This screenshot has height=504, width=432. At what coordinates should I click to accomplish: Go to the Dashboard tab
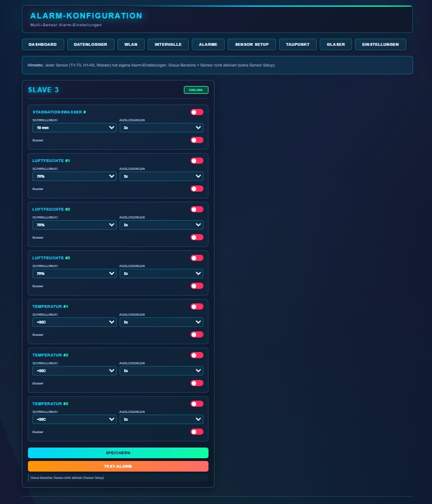[x=42, y=44]
